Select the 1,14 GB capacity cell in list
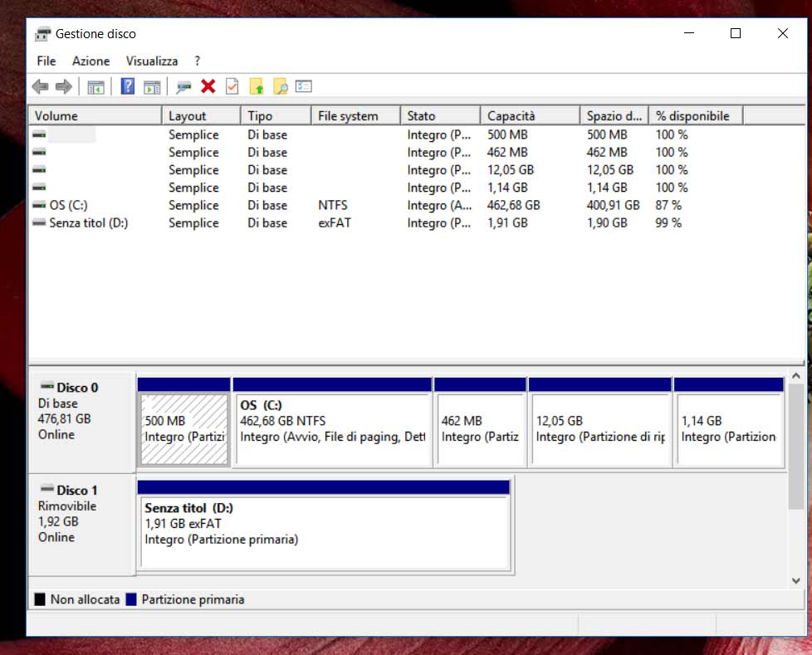Viewport: 812px width, 655px height. pyautogui.click(x=507, y=188)
